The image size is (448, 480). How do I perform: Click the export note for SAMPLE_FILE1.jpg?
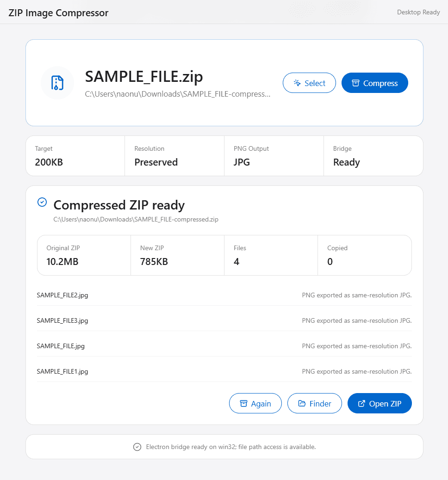pyautogui.click(x=357, y=371)
